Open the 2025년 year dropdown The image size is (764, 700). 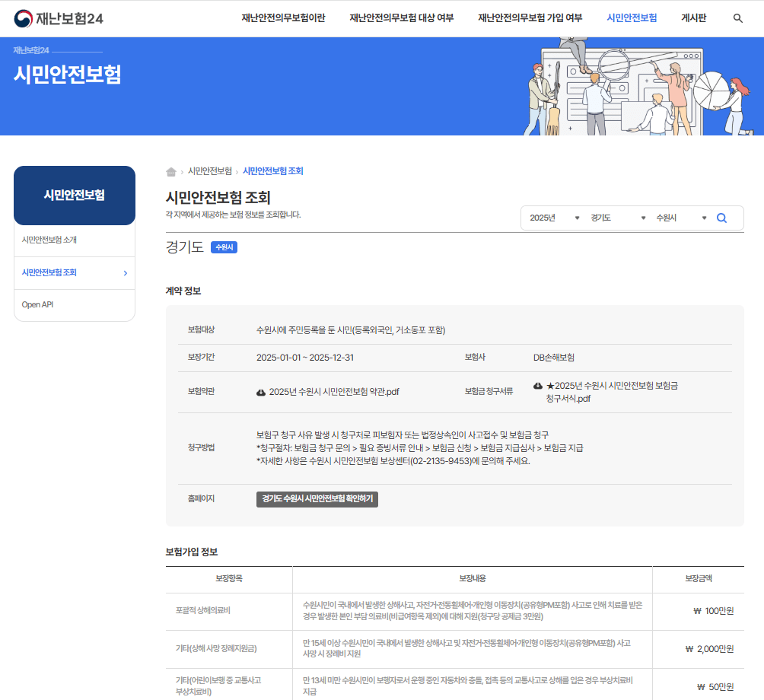click(x=553, y=218)
